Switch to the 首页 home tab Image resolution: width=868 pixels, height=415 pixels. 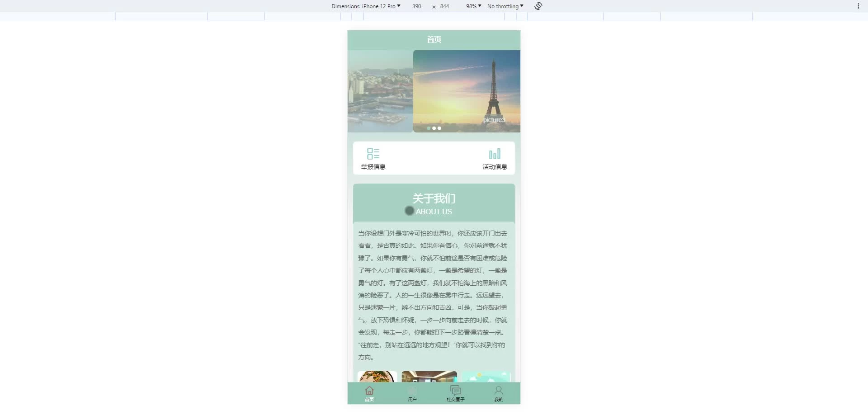click(x=369, y=394)
